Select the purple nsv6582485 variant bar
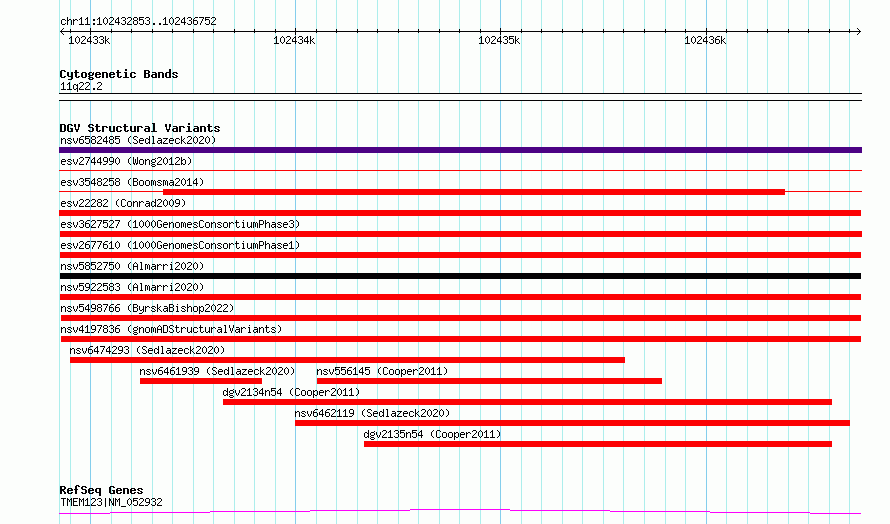The image size is (890, 524). 460,150
